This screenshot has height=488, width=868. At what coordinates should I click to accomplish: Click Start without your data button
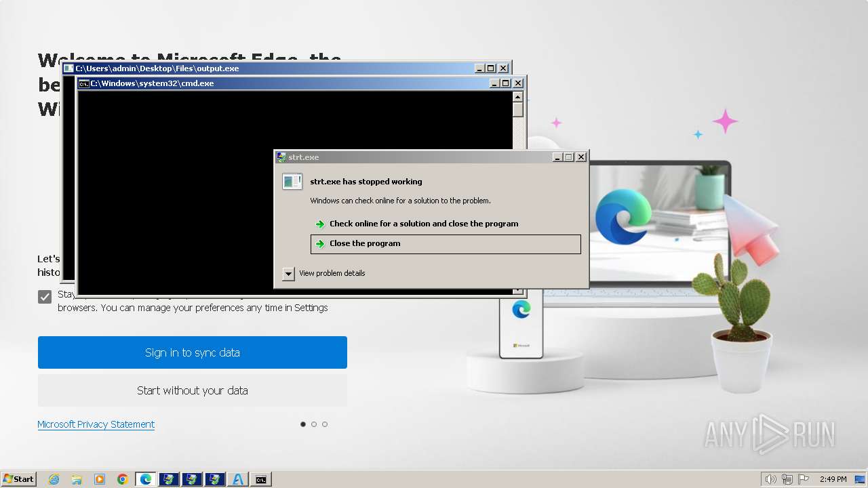click(x=193, y=390)
